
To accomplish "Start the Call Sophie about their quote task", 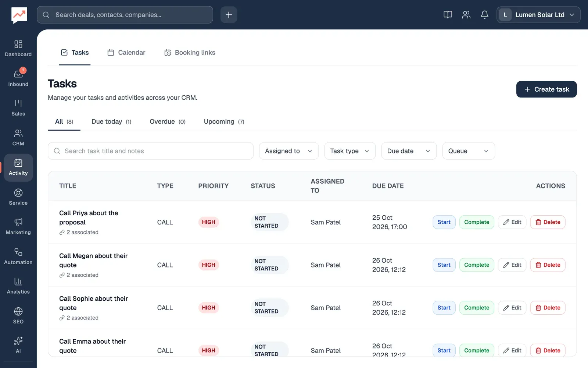I will [444, 308].
